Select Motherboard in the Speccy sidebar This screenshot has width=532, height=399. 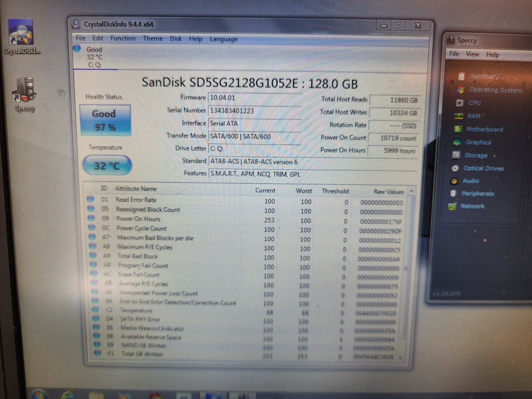484,129
